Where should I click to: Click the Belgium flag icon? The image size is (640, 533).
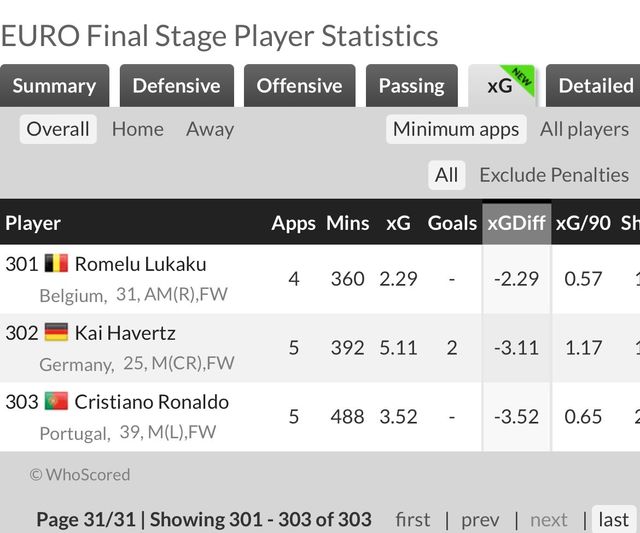pyautogui.click(x=56, y=264)
